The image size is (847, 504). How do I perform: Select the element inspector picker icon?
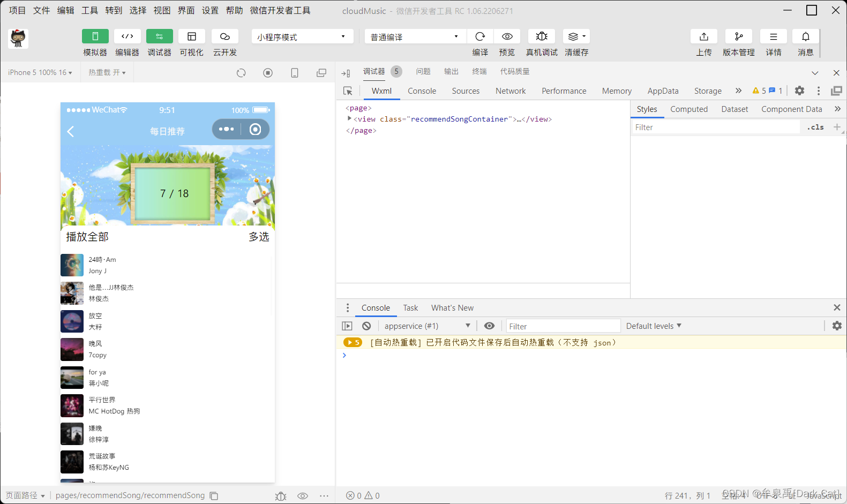(x=348, y=91)
